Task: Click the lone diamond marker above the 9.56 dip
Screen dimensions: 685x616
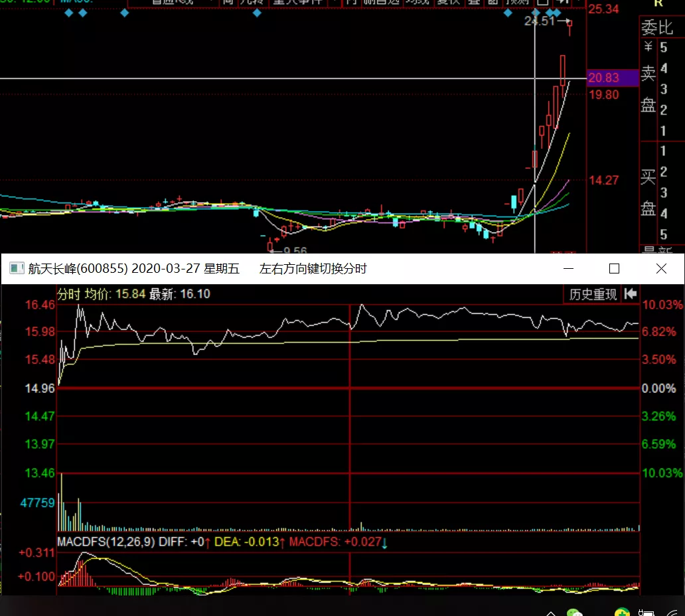Action: [257, 13]
